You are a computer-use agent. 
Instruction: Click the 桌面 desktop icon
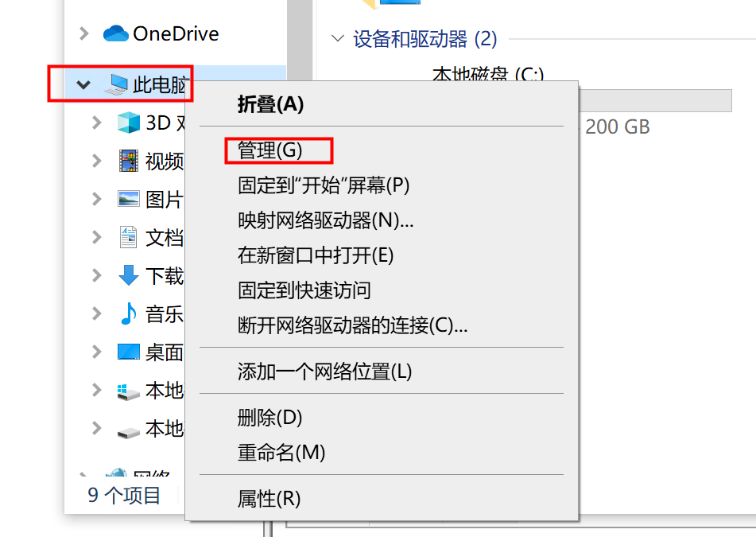click(x=128, y=352)
